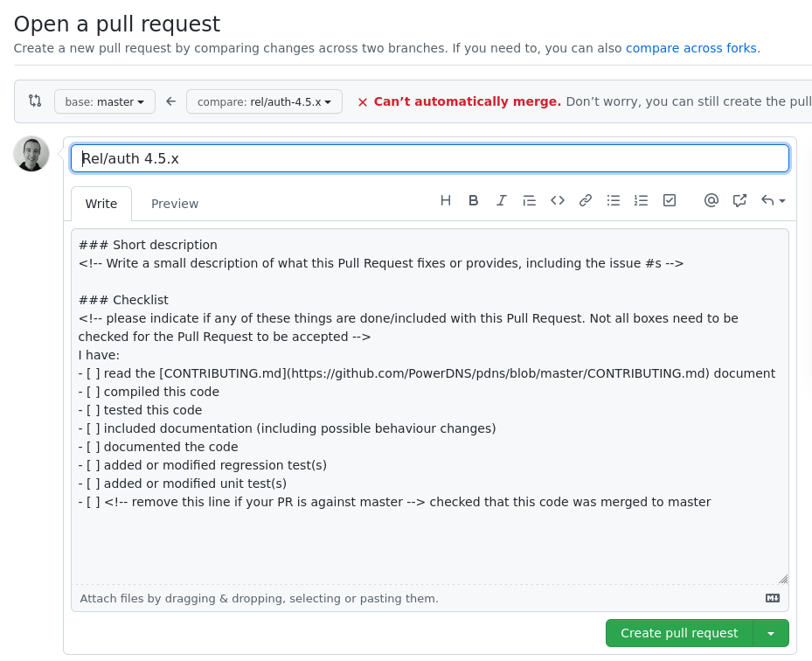
Task: Reference an issue or pull request
Action: pyautogui.click(x=739, y=200)
